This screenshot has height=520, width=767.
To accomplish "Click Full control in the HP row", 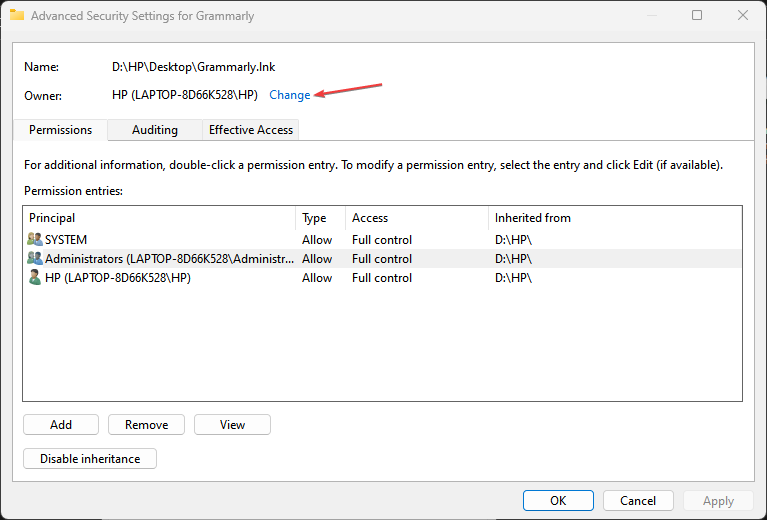I will 382,278.
